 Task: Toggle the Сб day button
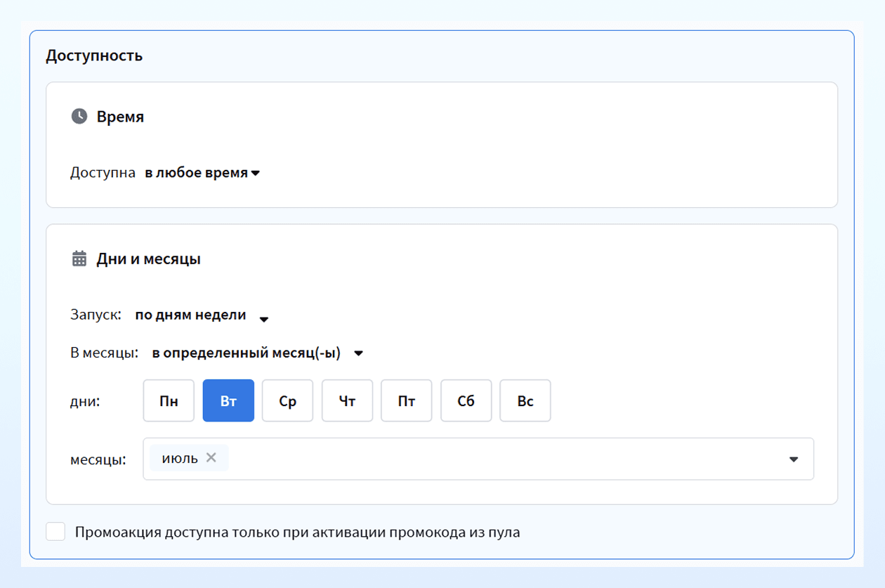coord(466,401)
